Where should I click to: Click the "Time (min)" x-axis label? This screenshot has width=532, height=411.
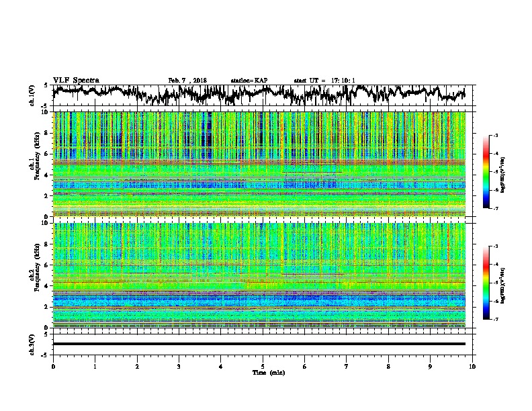(x=269, y=373)
